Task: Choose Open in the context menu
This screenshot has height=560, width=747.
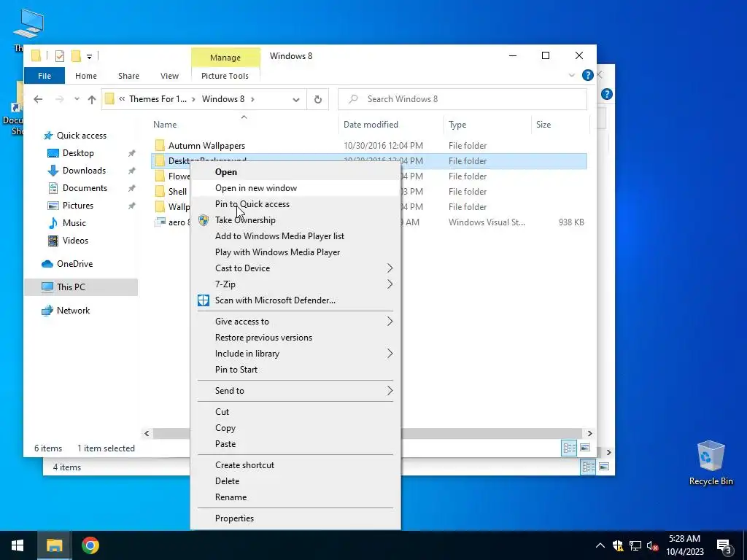Action: pos(295,172)
